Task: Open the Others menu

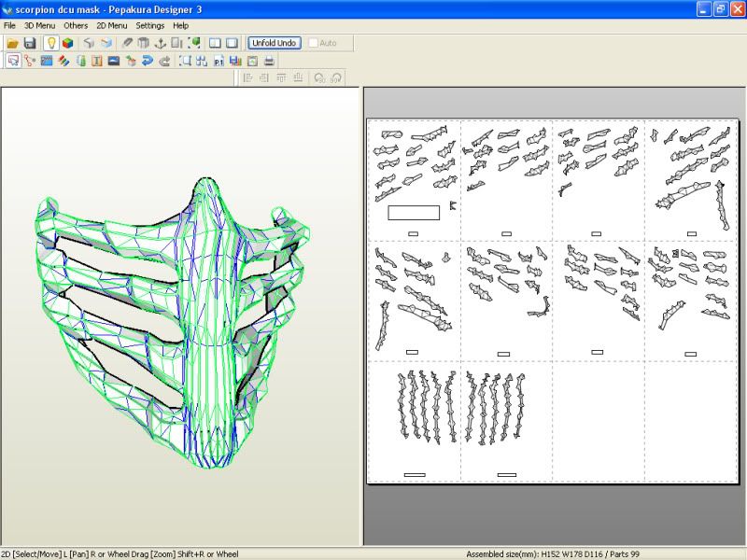Action: pos(76,26)
